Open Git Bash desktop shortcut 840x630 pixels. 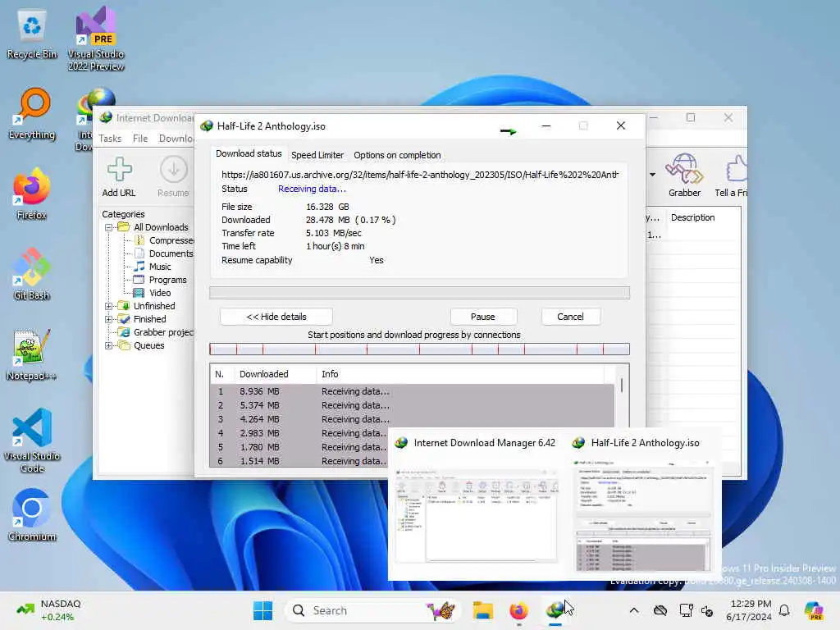[32, 274]
